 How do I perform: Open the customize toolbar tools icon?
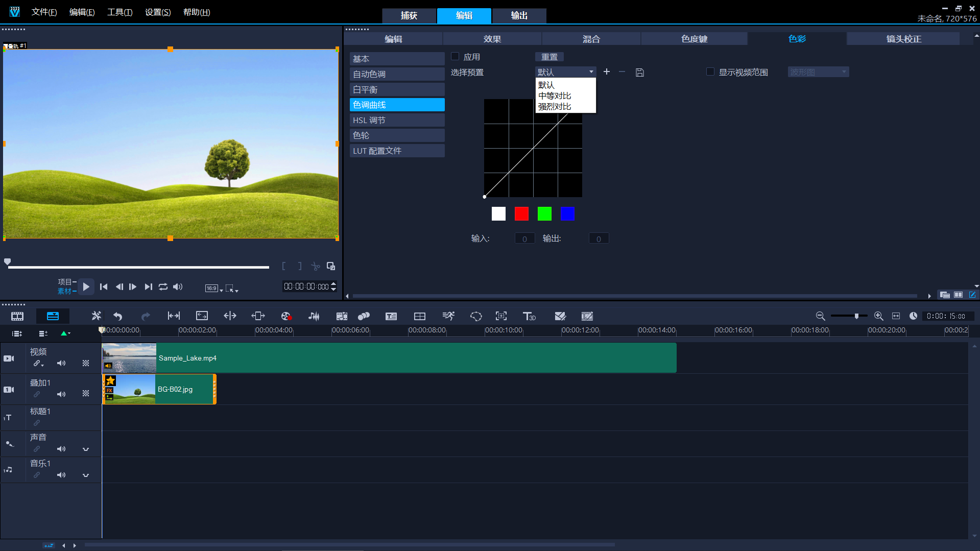click(x=96, y=316)
